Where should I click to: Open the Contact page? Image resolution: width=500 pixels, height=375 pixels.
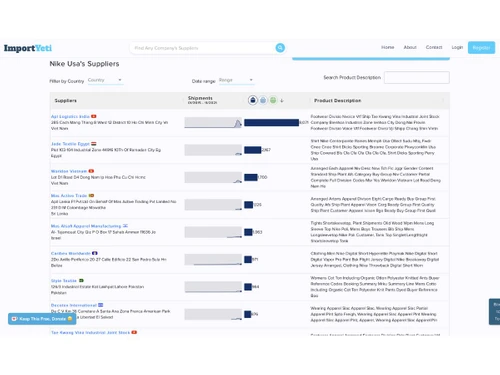(434, 47)
